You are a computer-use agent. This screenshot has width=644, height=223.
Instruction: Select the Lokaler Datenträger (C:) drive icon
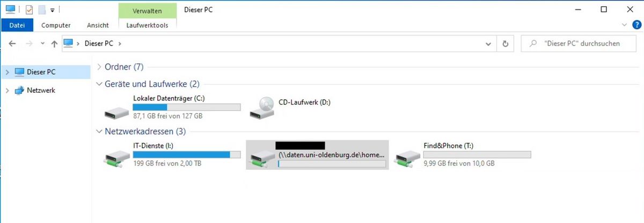pos(116,113)
